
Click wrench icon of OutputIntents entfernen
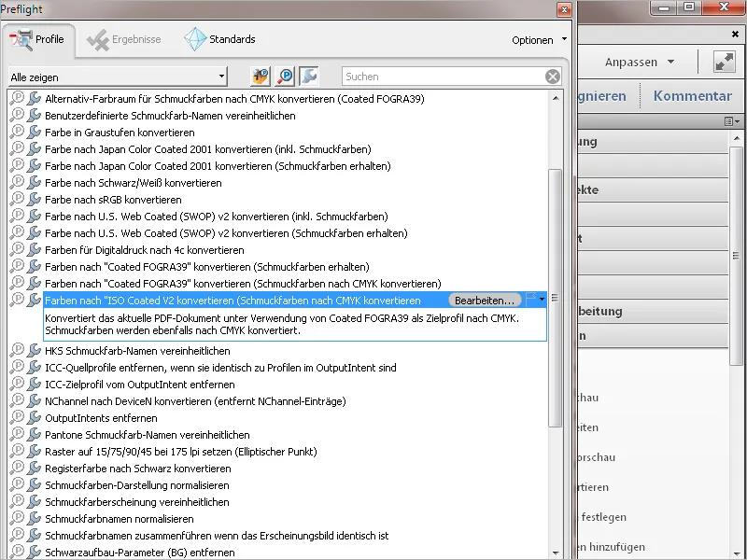pos(34,417)
